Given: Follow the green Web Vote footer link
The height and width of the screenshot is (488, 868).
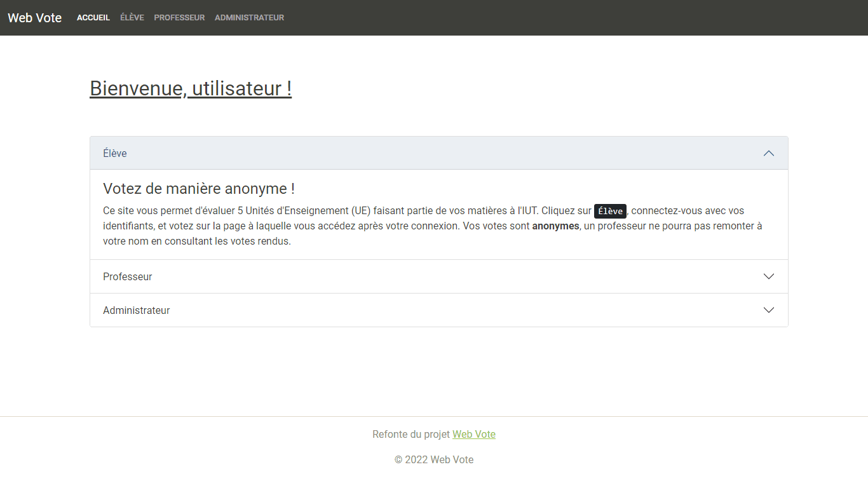Looking at the screenshot, I should click(474, 435).
